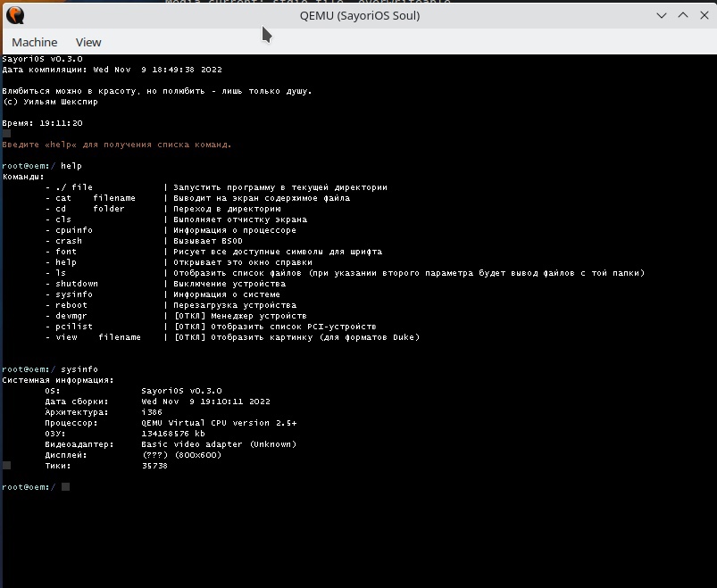Click the time line showing 19:11:20

tap(42, 123)
